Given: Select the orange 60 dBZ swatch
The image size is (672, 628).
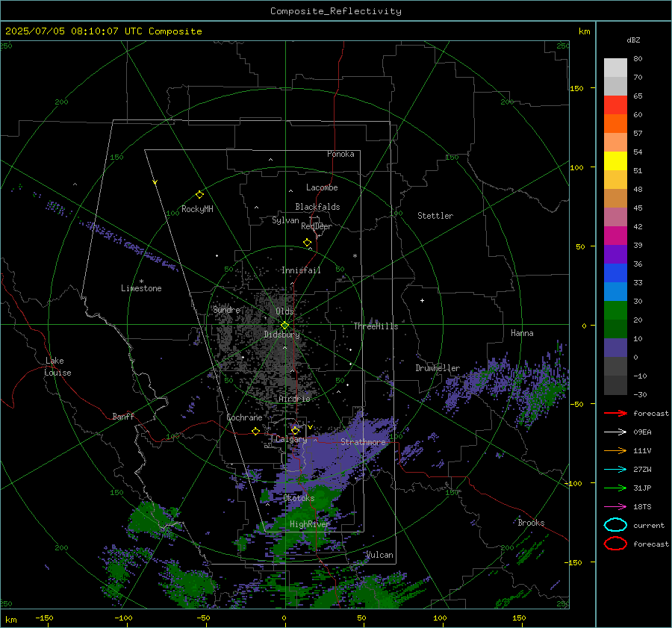Looking at the screenshot, I should [615, 123].
